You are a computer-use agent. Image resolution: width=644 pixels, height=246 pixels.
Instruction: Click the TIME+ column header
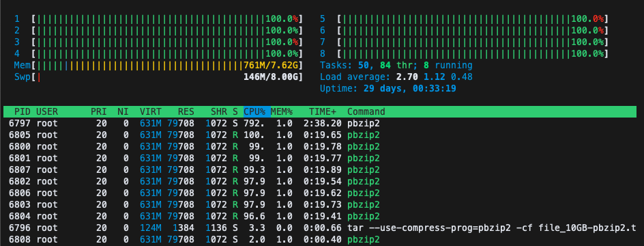click(323, 111)
